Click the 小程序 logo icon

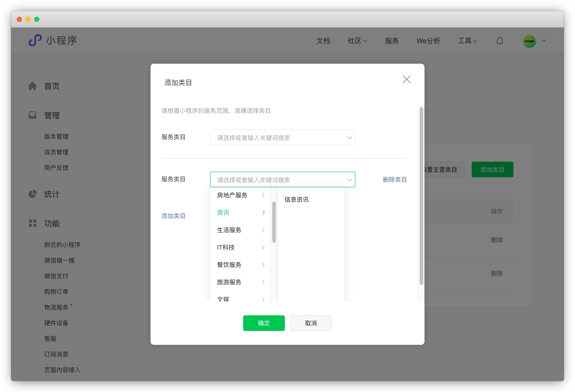pos(35,40)
